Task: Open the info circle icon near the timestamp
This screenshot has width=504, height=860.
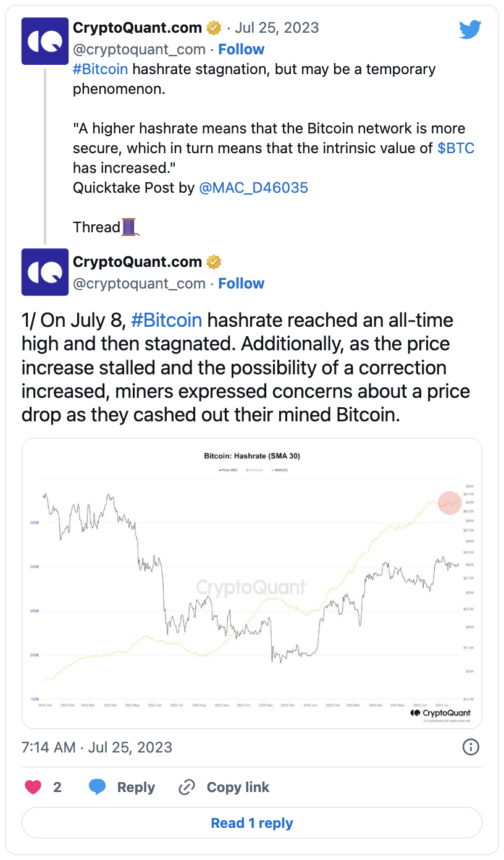Action: coord(470,747)
